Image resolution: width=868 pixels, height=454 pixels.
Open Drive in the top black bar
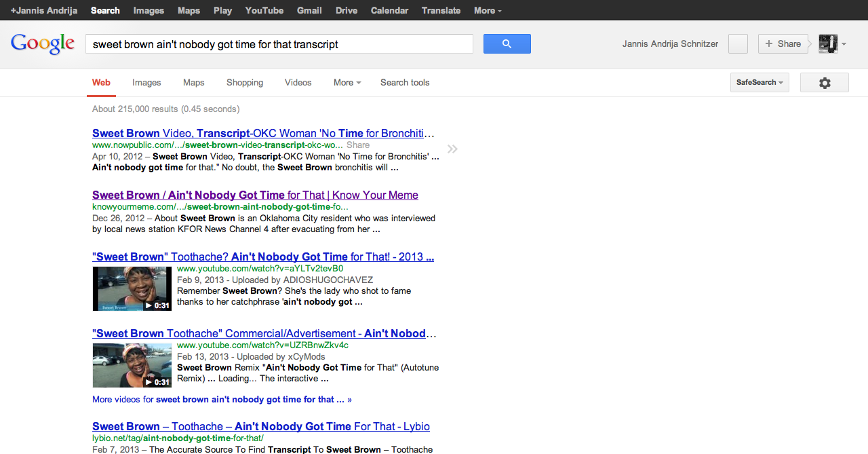click(347, 10)
